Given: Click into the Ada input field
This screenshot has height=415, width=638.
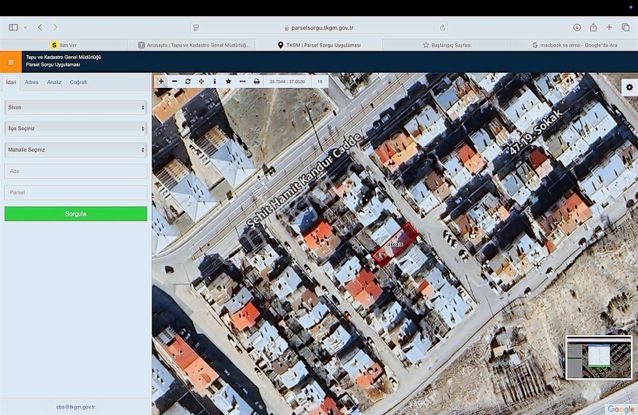Looking at the screenshot, I should pos(75,171).
